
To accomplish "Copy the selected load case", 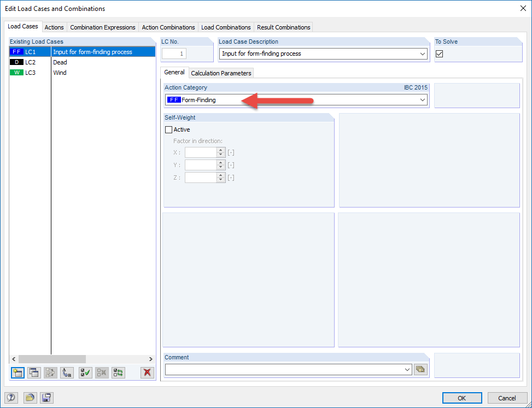I will coord(34,372).
